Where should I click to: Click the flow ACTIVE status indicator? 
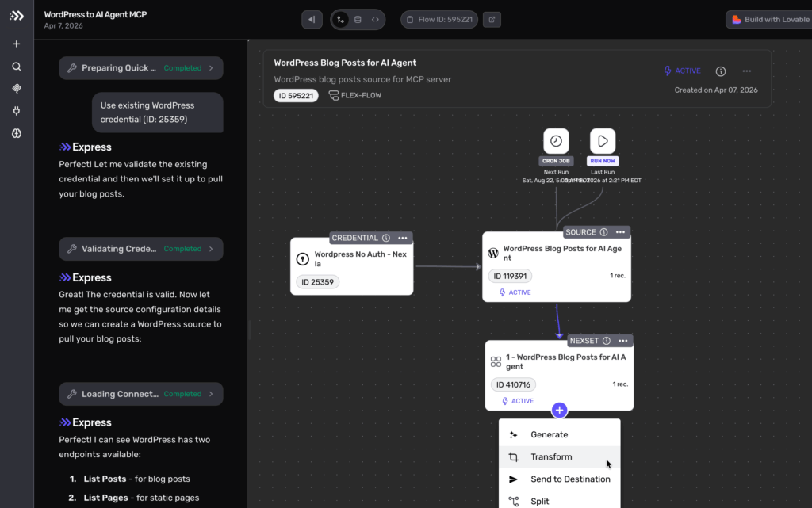[x=683, y=71]
